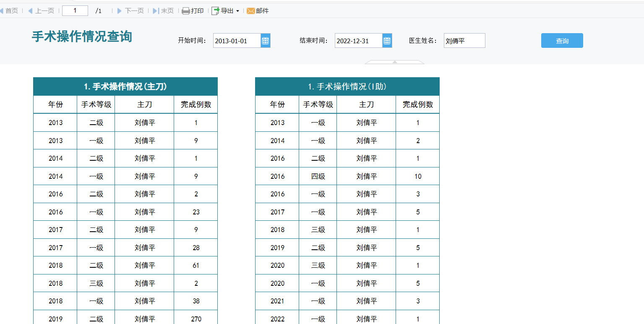
Task: Go to first page (首页)
Action: [9, 11]
